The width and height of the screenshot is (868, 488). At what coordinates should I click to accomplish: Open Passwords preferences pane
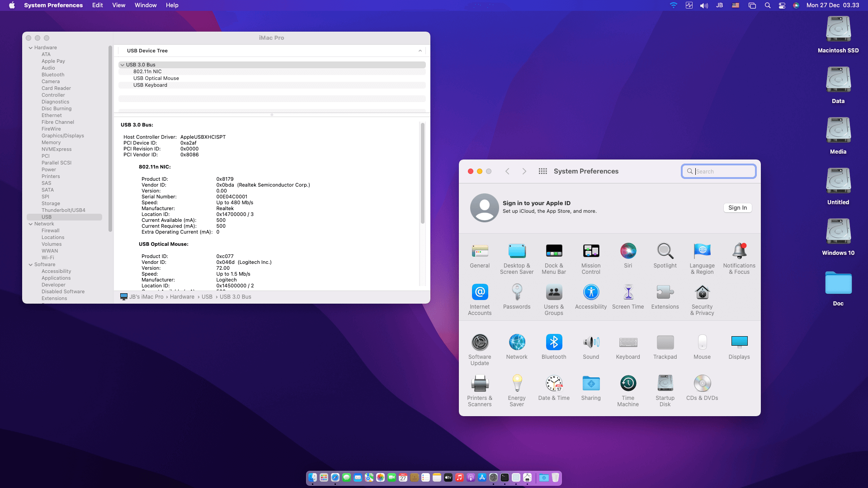(x=517, y=297)
